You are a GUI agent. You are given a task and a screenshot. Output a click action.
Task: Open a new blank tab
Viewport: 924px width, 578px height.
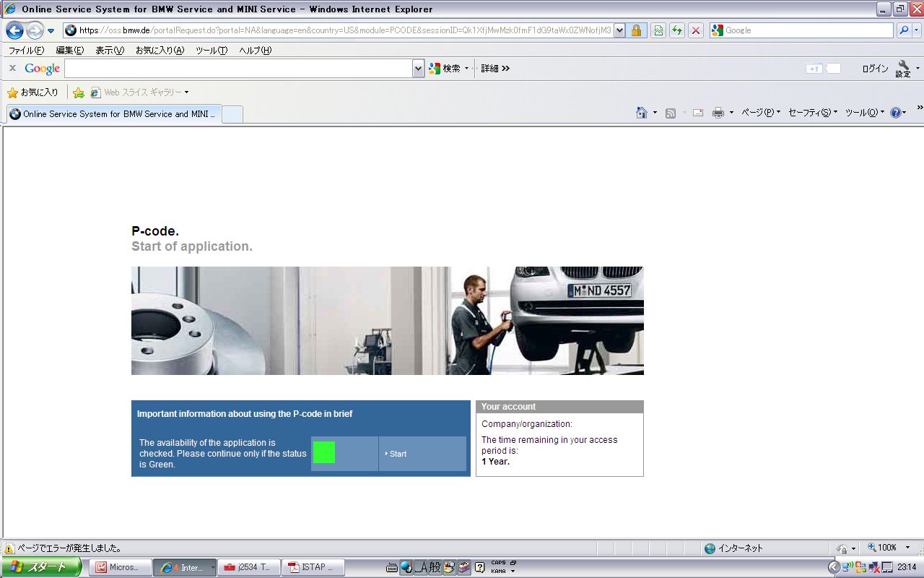pos(232,114)
